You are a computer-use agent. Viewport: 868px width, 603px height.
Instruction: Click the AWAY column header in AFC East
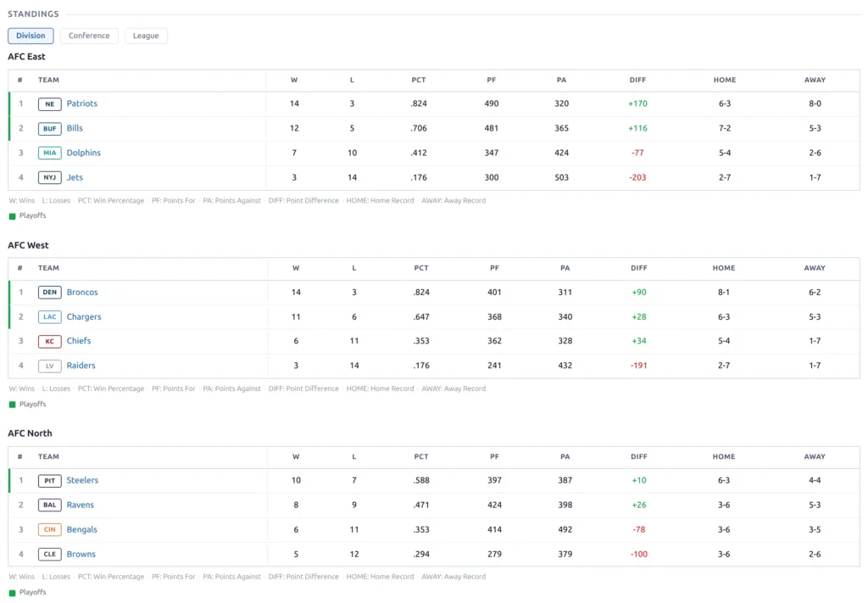[815, 80]
